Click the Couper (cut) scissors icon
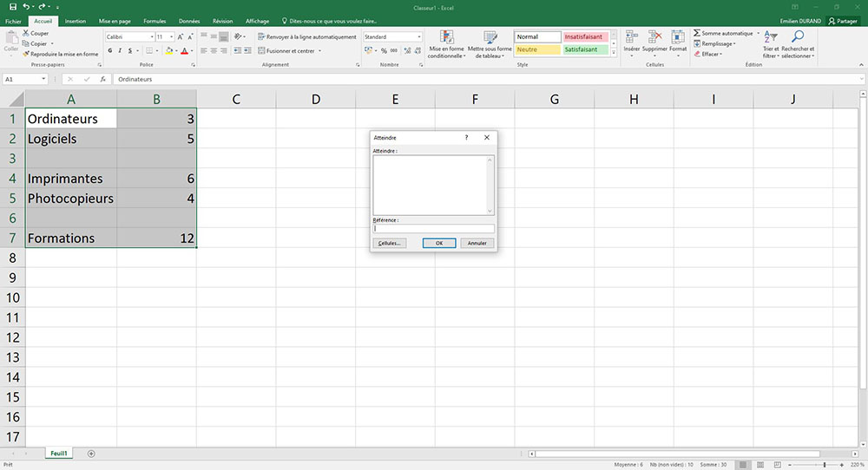The width and height of the screenshot is (868, 470). coord(25,33)
